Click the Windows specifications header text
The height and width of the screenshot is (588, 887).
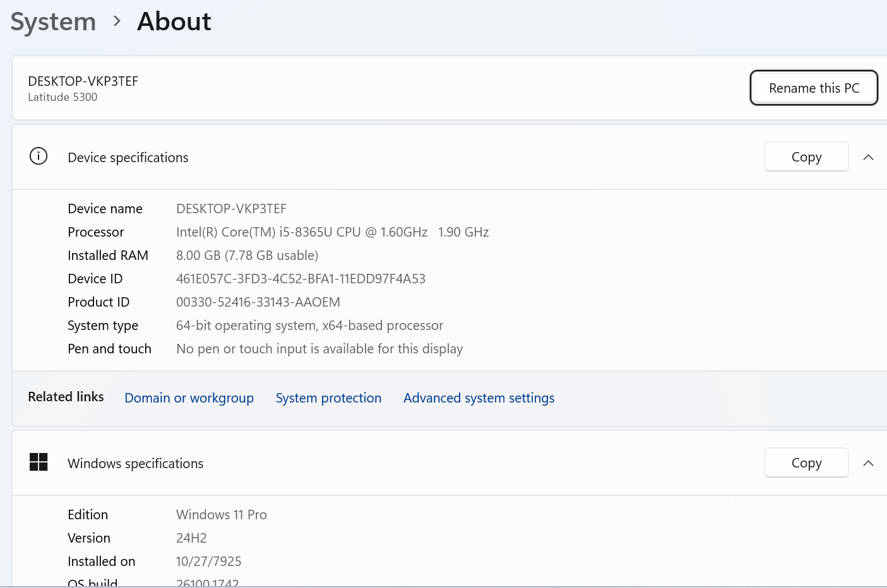136,464
